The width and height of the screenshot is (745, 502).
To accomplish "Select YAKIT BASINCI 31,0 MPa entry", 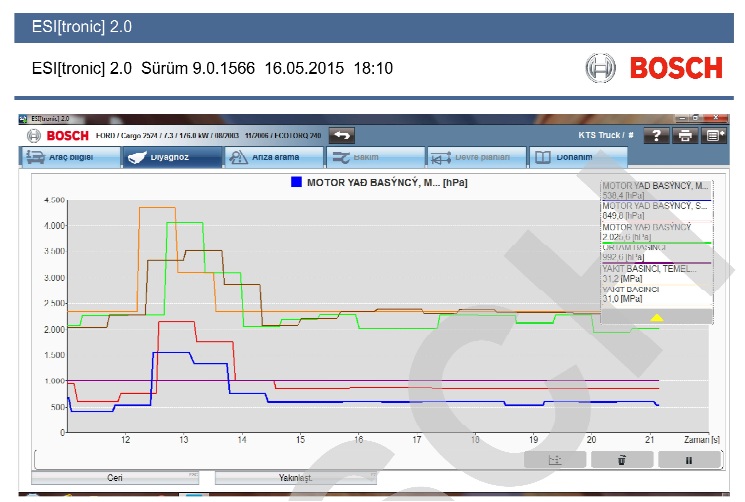I will 656,294.
